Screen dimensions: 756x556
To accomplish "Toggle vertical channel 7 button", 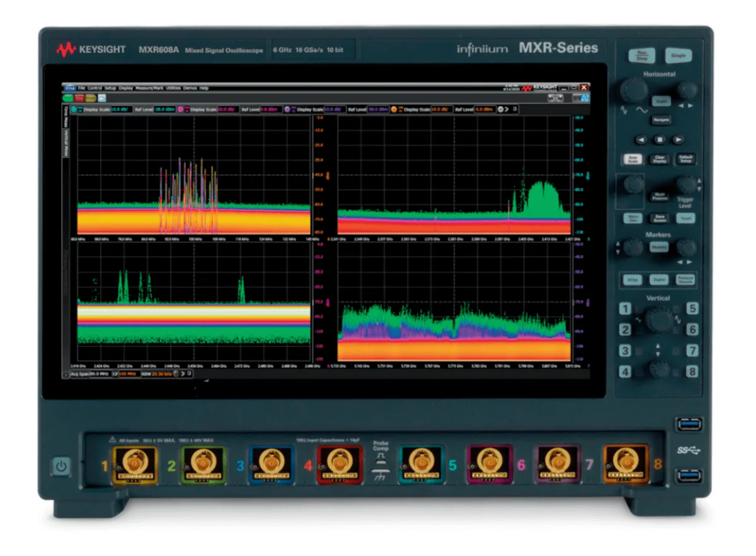I will pyautogui.click(x=692, y=350).
